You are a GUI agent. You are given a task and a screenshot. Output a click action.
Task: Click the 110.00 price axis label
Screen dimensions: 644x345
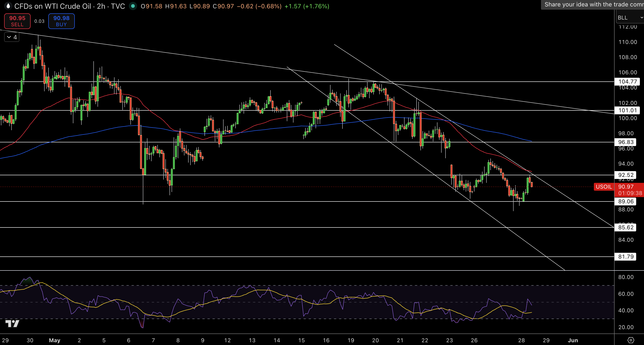[627, 42]
